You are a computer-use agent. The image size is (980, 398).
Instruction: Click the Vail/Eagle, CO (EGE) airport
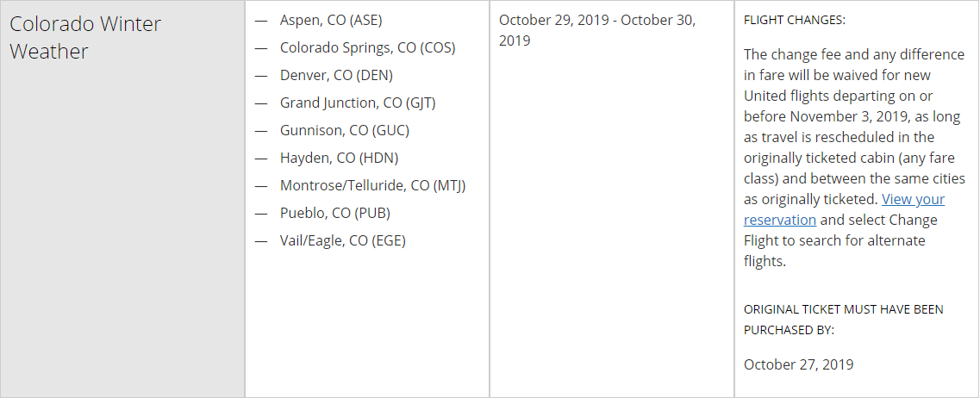click(342, 240)
